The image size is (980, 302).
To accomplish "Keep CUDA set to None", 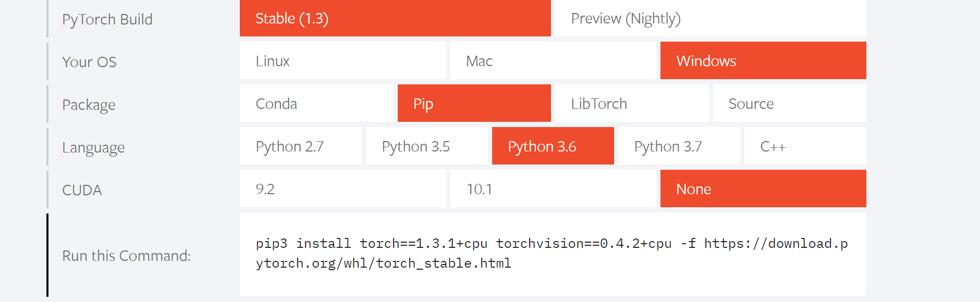I will (x=763, y=189).
